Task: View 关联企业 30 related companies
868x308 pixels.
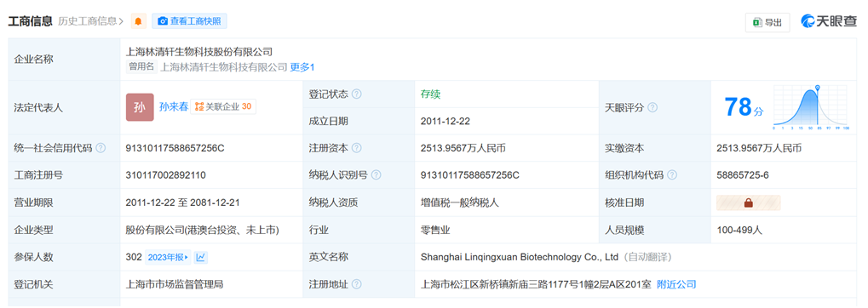Action: pos(223,106)
